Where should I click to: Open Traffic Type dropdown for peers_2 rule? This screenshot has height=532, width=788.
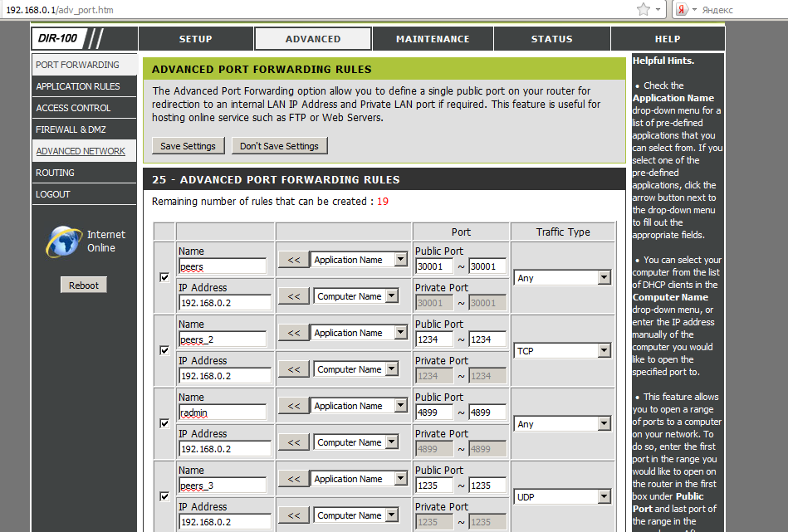pyautogui.click(x=563, y=351)
